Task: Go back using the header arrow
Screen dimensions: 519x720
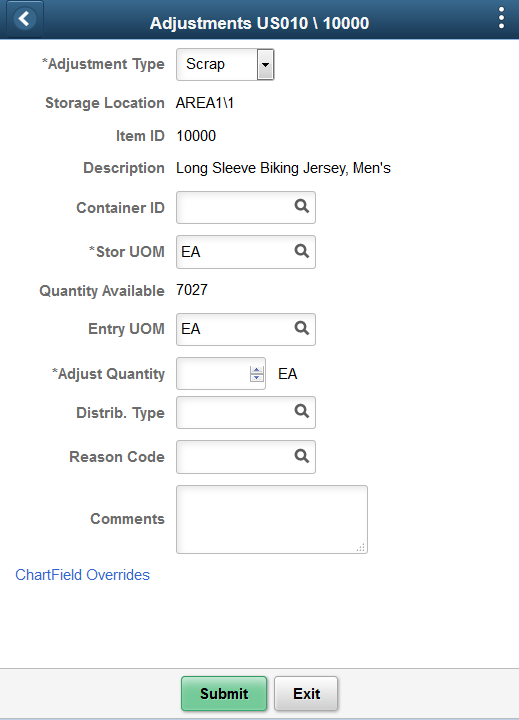Action: 24,20
